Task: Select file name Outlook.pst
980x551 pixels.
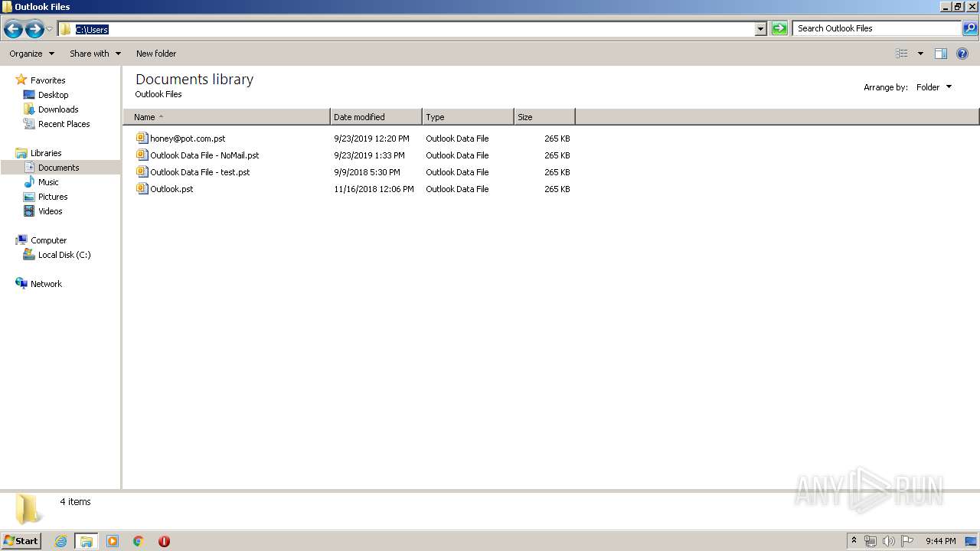Action: click(x=171, y=189)
